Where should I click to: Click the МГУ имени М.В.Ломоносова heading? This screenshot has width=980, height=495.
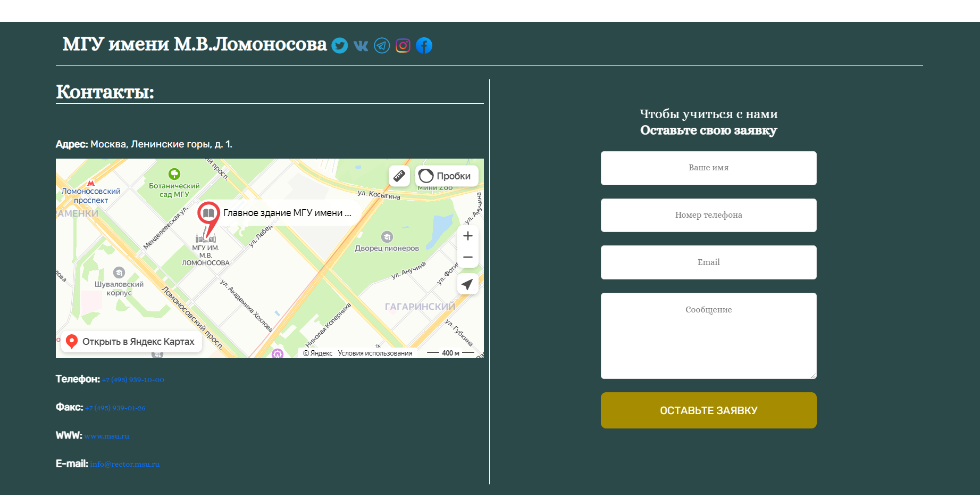[195, 44]
